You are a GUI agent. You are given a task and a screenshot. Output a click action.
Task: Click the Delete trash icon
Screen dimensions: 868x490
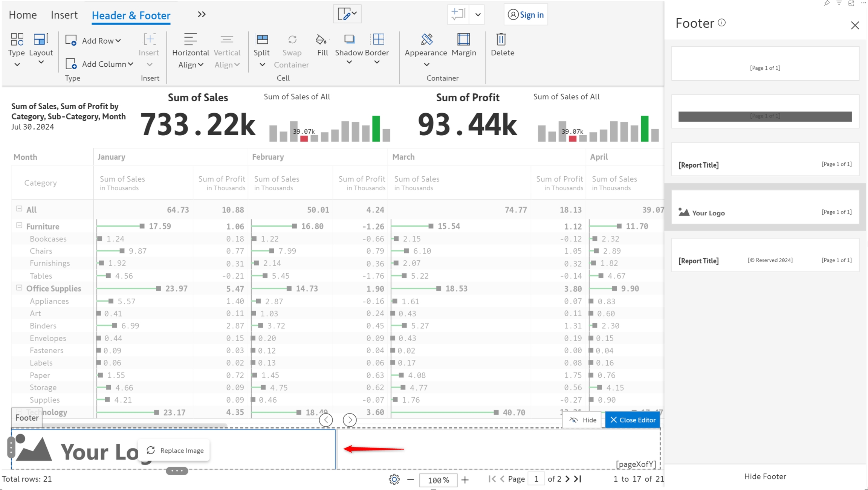click(x=501, y=40)
